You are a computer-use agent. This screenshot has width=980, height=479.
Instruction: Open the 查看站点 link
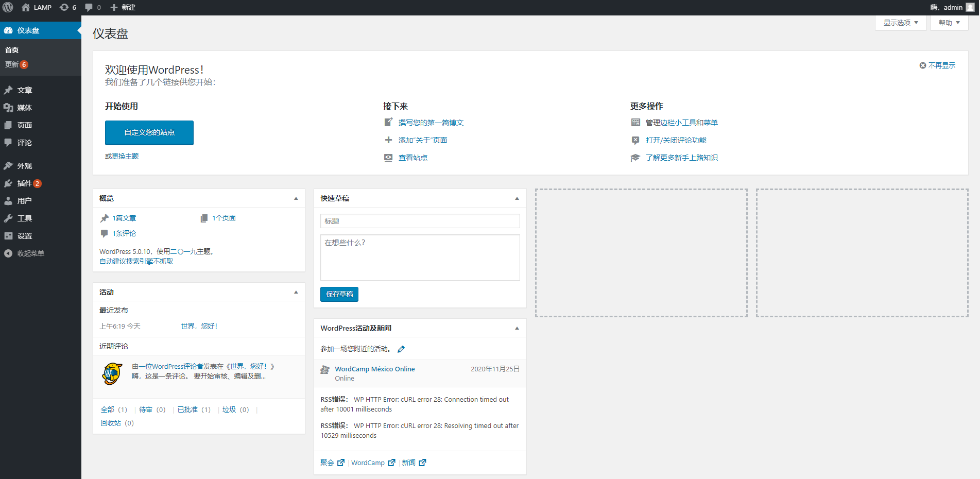pos(413,158)
